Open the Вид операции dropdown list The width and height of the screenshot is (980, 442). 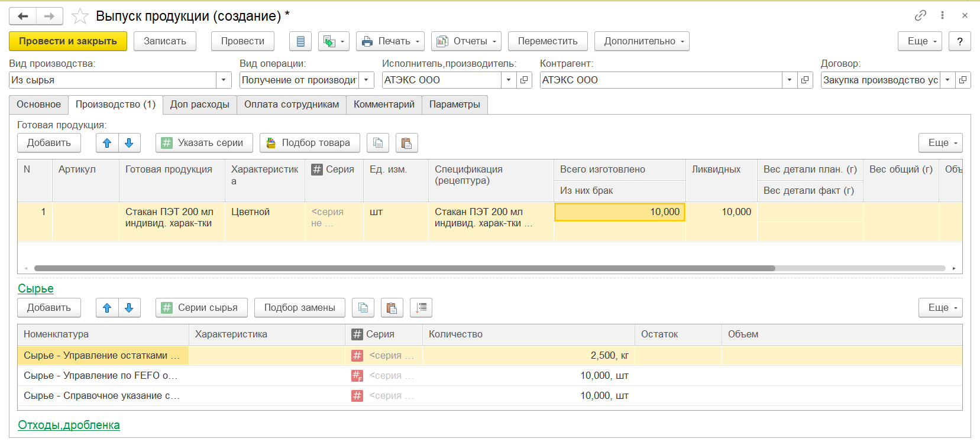coord(367,80)
